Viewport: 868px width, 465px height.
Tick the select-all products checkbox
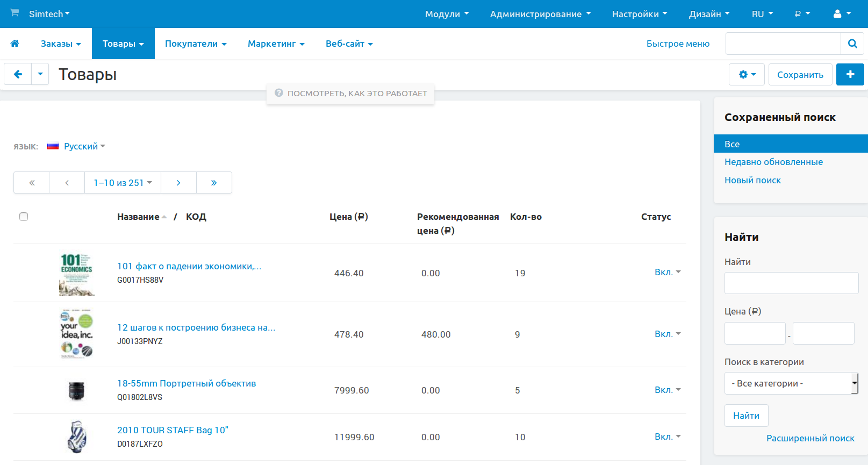point(24,217)
